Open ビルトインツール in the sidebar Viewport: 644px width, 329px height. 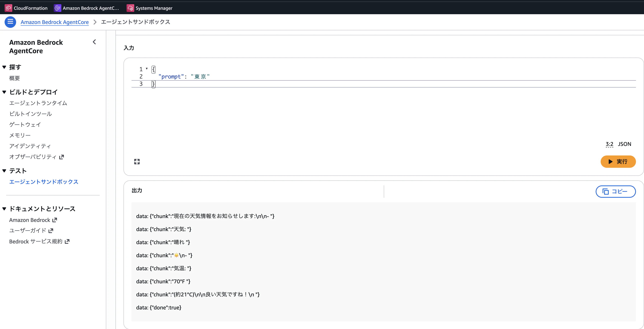(x=30, y=114)
